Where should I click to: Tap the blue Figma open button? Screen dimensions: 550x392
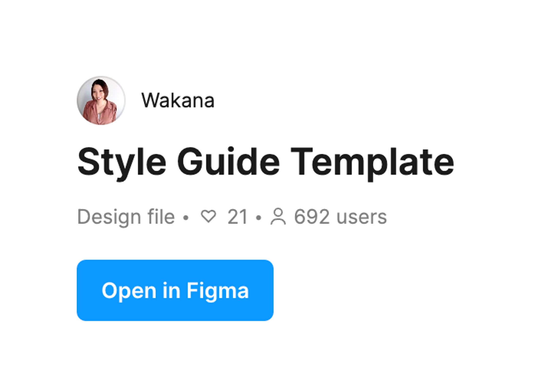pyautogui.click(x=175, y=290)
